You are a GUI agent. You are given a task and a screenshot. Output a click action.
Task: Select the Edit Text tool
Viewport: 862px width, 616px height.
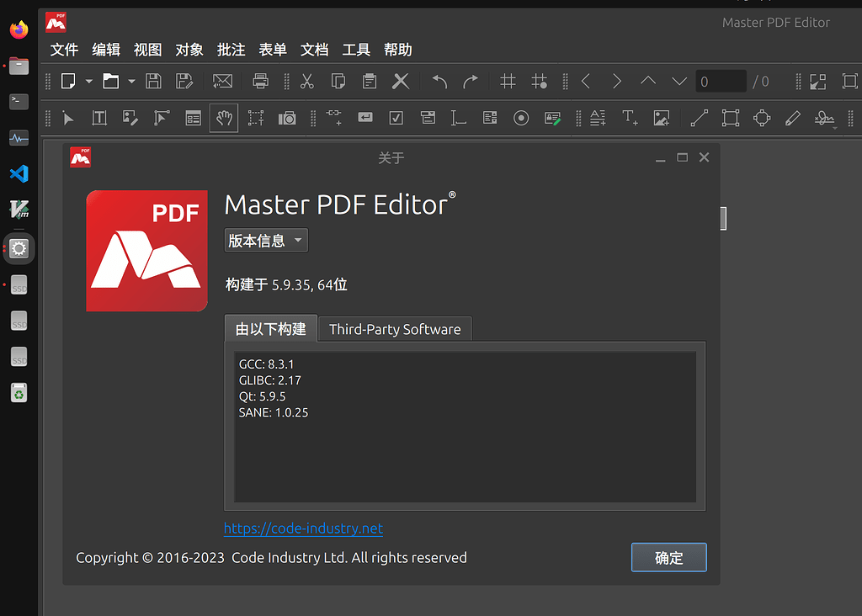(x=99, y=118)
